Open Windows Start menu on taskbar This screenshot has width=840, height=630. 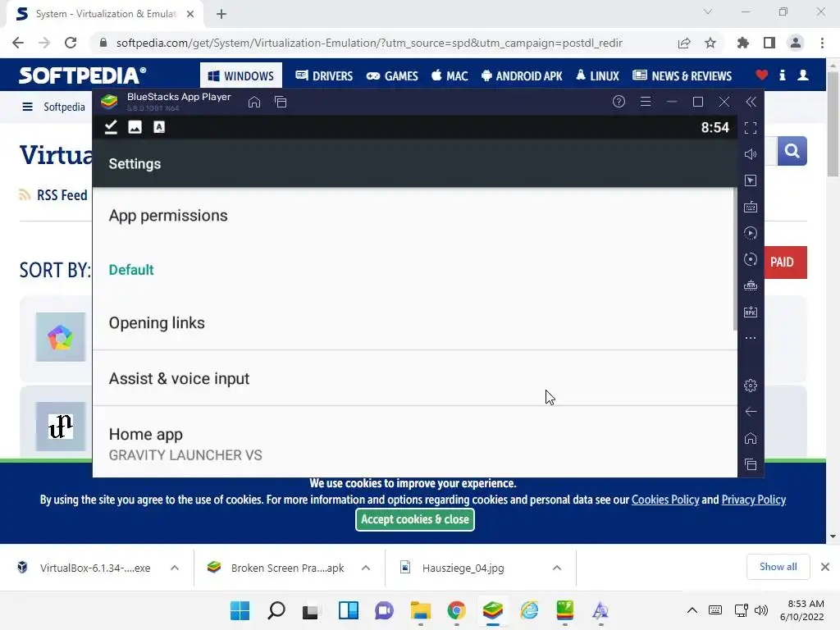coord(240,610)
